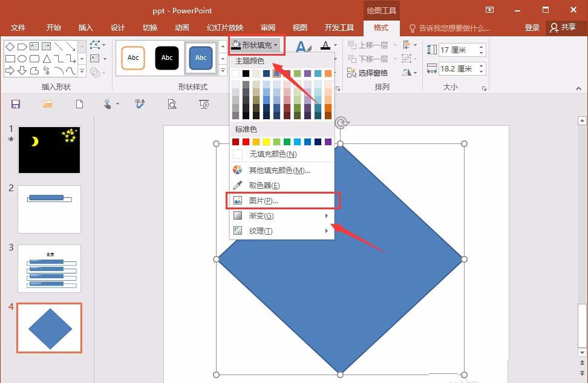The height and width of the screenshot is (383, 588).
Task: Click the 选择窗格 selection pane icon
Action: click(x=353, y=72)
